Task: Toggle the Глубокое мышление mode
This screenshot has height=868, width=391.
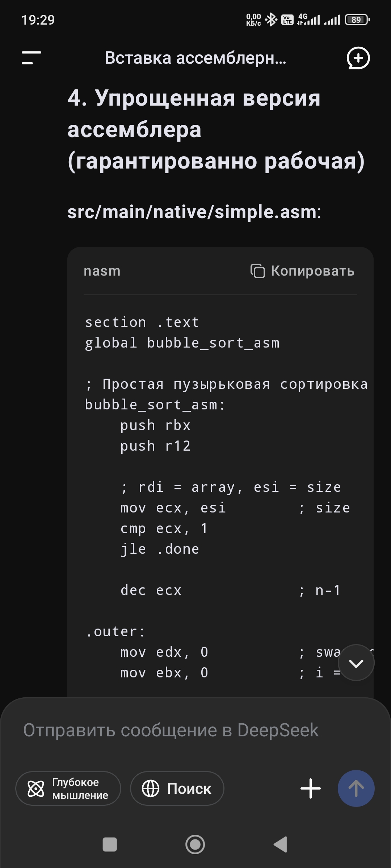Action: (68, 788)
